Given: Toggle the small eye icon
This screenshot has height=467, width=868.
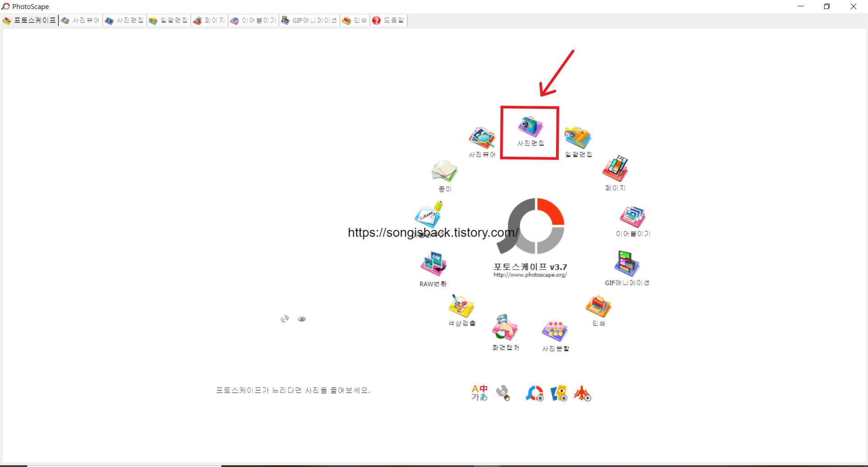Looking at the screenshot, I should tap(302, 319).
